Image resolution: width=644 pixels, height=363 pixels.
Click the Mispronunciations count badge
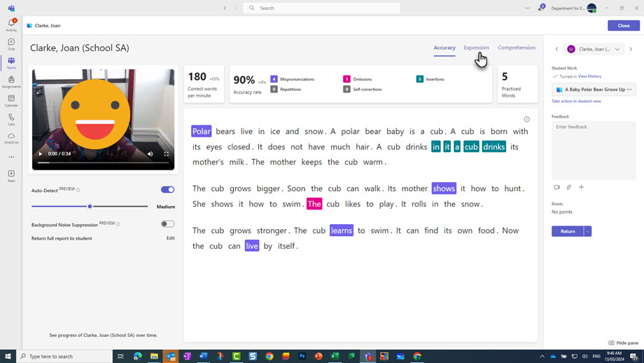click(274, 79)
